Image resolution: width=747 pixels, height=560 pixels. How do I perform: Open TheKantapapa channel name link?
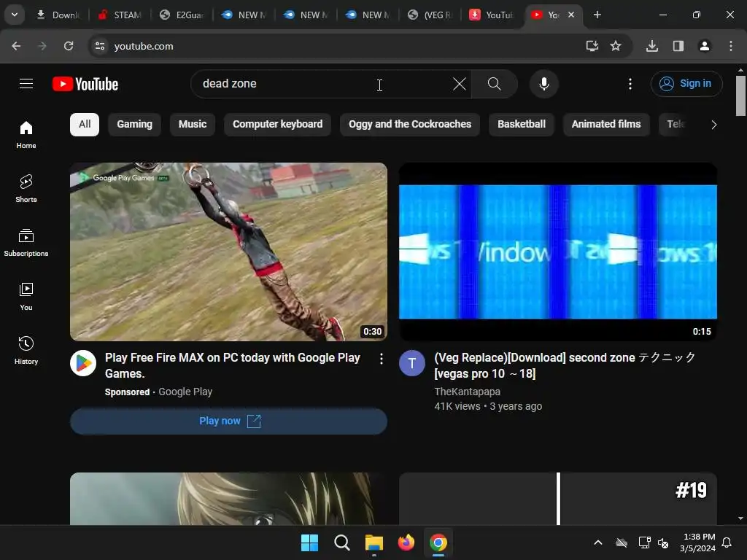467,392
